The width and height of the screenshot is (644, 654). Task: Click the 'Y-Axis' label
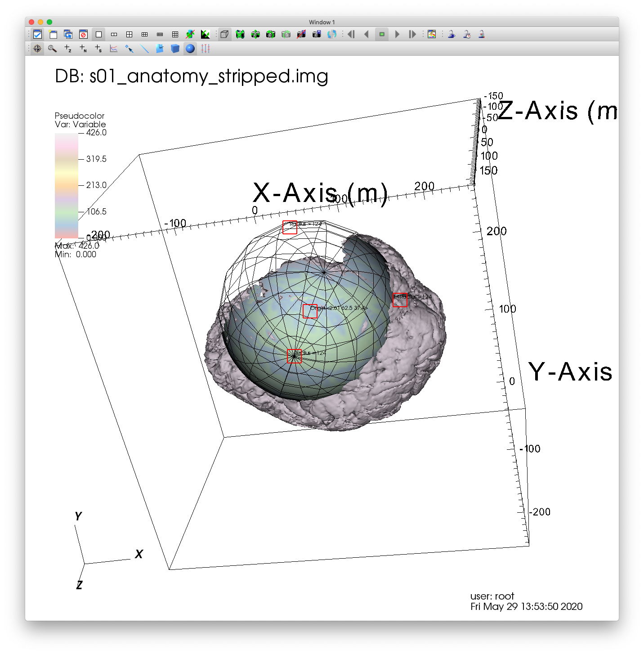click(570, 372)
